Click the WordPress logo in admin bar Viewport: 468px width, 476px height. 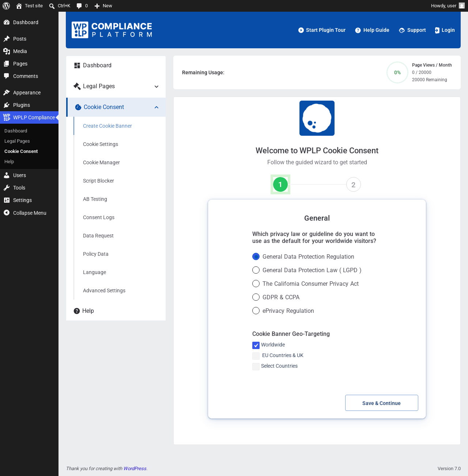click(x=6, y=6)
